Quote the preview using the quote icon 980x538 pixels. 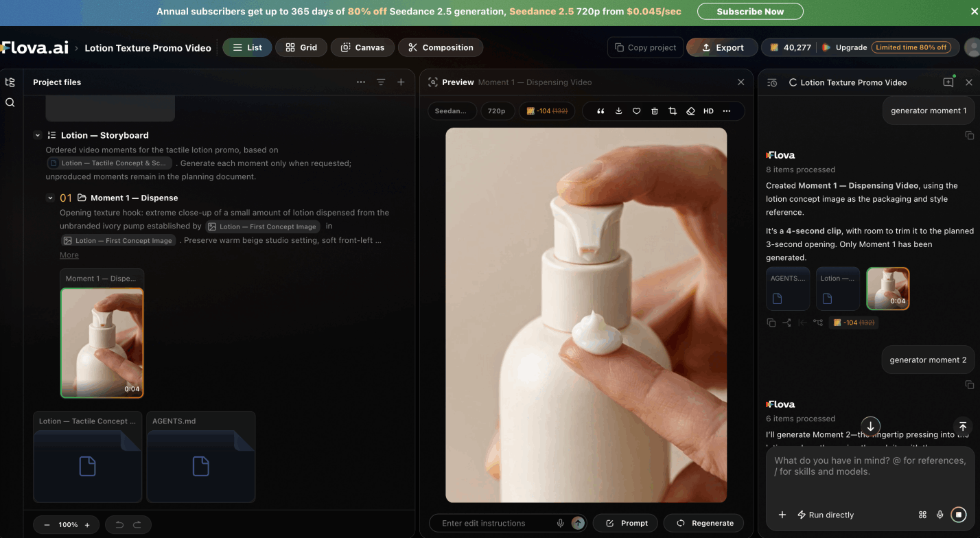click(x=600, y=111)
